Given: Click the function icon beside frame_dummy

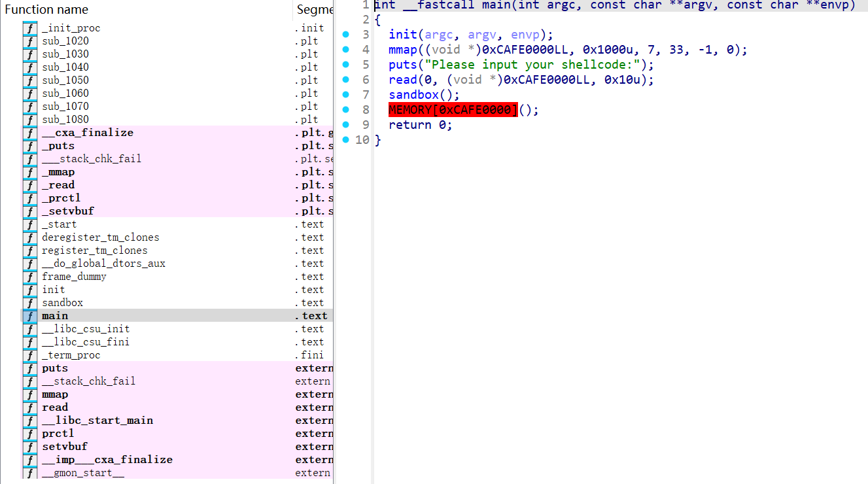Looking at the screenshot, I should pos(30,277).
